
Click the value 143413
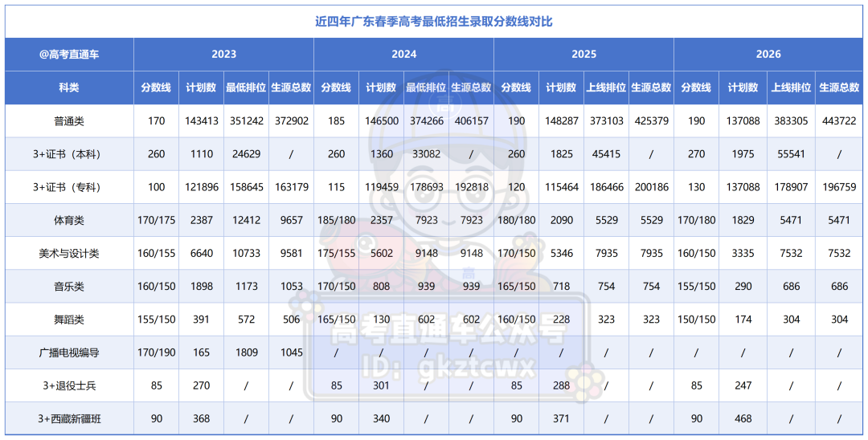(x=202, y=121)
